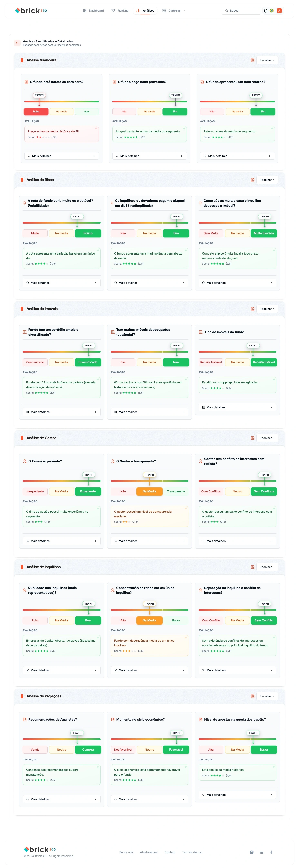Select 'Ruim' rating in fundo barato card

pos(36,111)
